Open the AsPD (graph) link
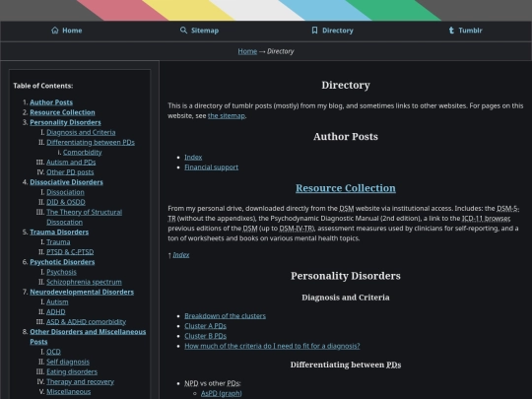 point(222,393)
